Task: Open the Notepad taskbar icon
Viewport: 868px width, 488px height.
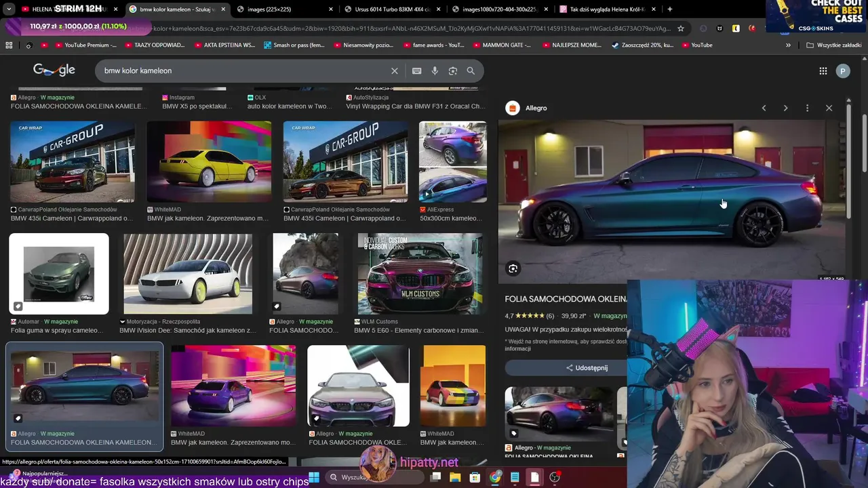Action: [515, 477]
